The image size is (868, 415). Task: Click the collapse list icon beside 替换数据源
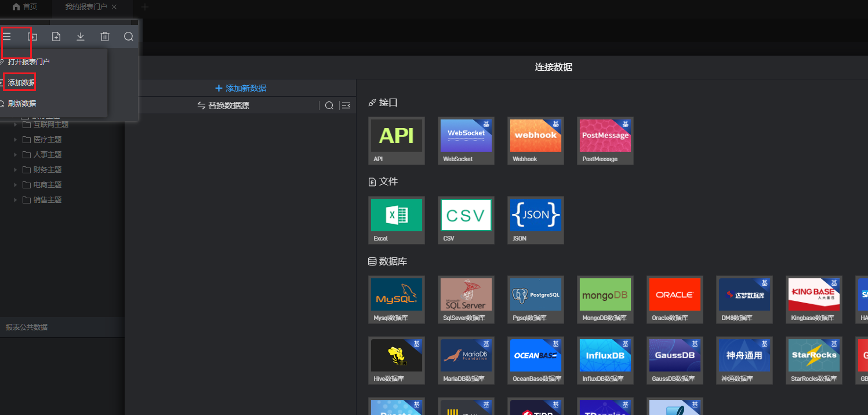coord(346,105)
